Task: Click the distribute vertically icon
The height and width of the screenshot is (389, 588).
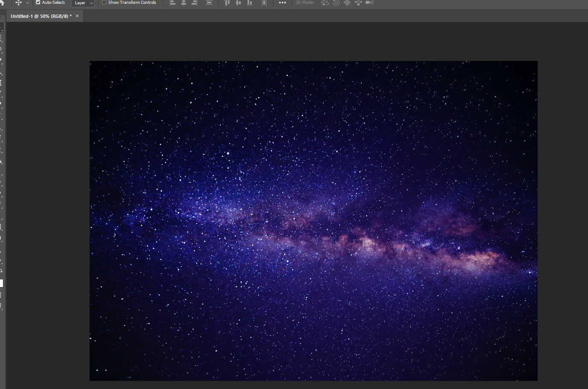Action: pos(209,3)
